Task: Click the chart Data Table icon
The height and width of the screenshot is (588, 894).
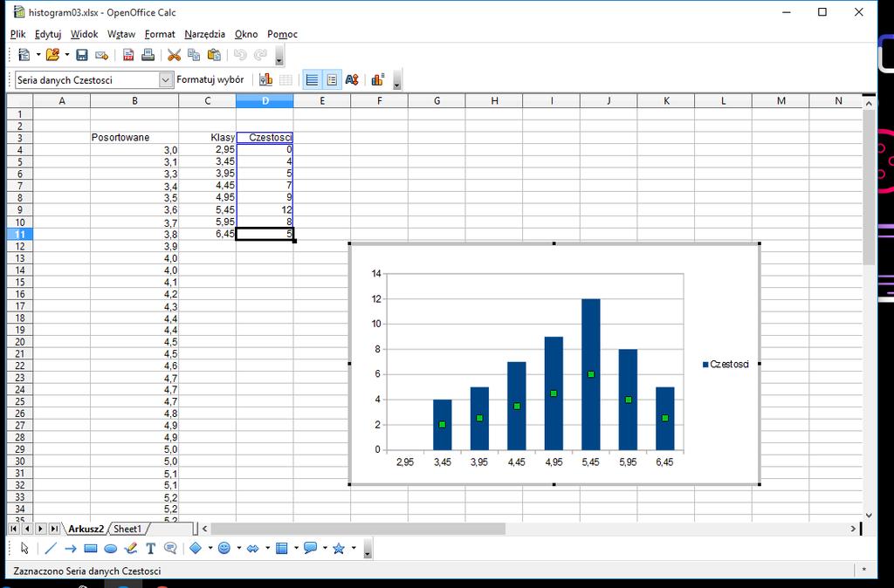Action: 285,79
